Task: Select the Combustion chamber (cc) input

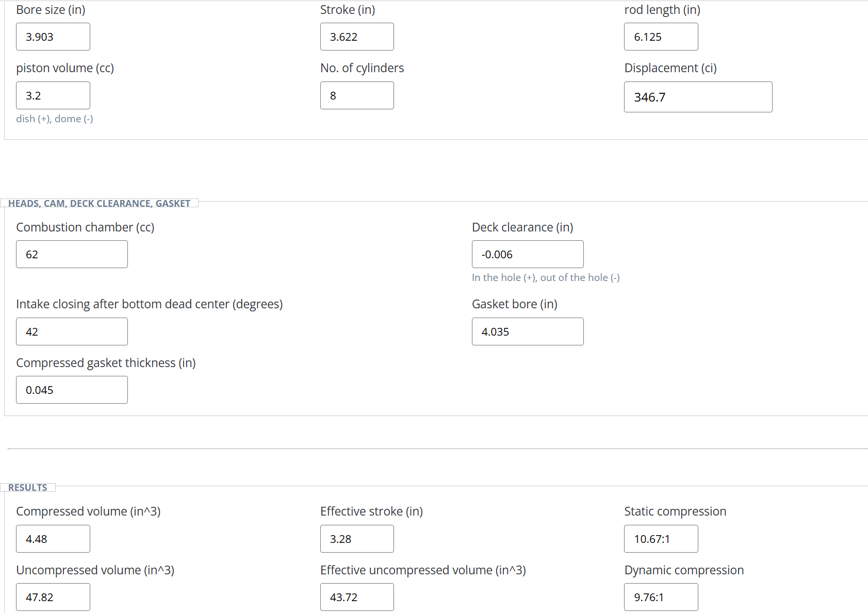Action: [x=72, y=254]
